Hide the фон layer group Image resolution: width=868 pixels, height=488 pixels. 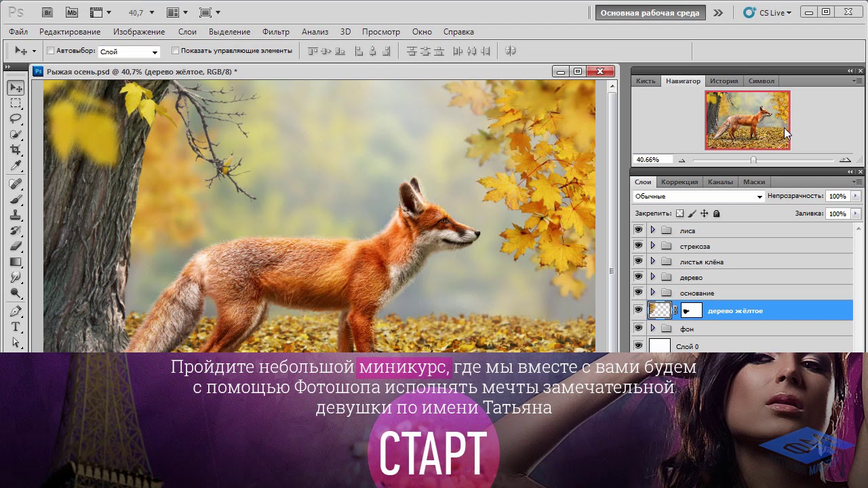(638, 328)
